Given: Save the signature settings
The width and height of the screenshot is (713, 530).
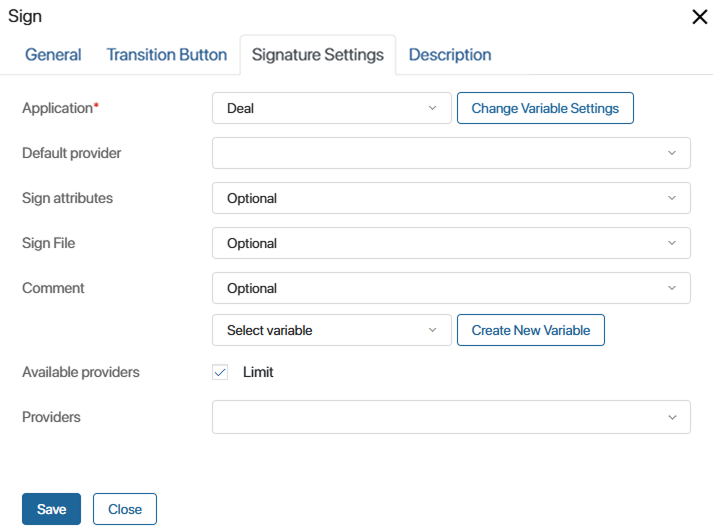Looking at the screenshot, I should click(x=51, y=509).
